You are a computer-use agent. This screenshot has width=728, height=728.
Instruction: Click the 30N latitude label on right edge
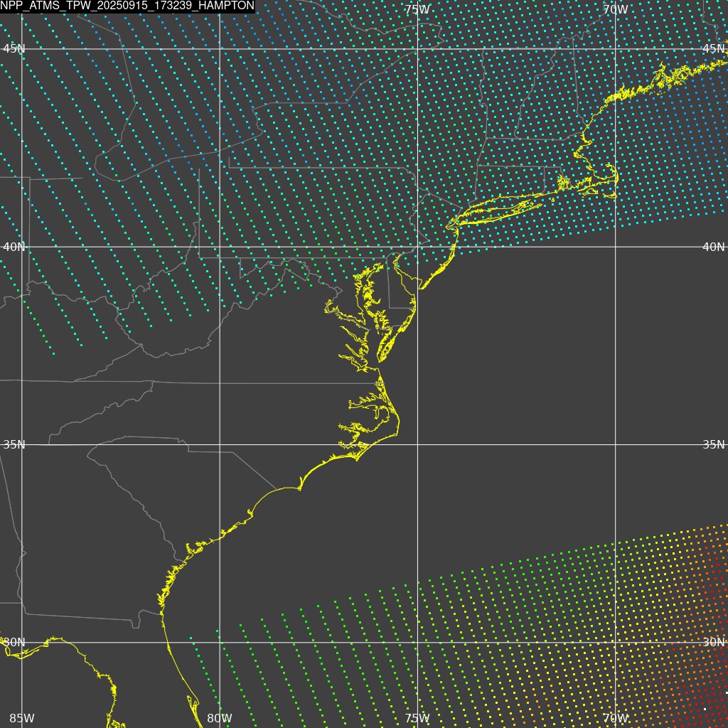coord(714,643)
